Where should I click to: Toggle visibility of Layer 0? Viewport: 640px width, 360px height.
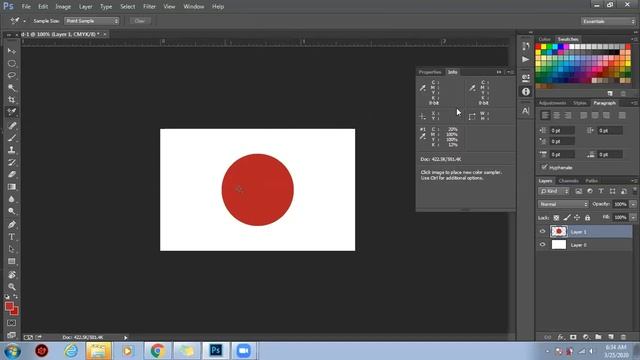542,244
